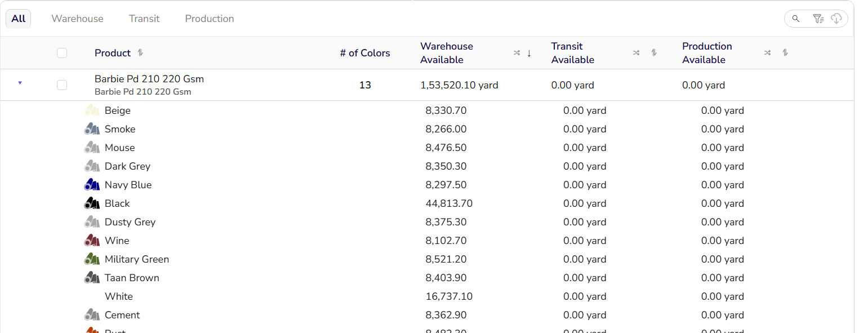868x333 pixels.
Task: Click the 8,476.50 Mouse warehouse value
Action: [446, 148]
